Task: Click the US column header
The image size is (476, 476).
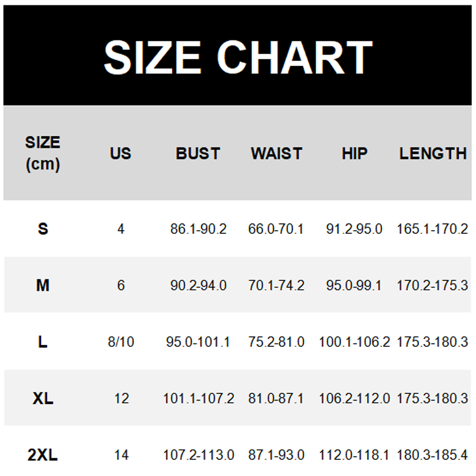Action: pos(120,154)
